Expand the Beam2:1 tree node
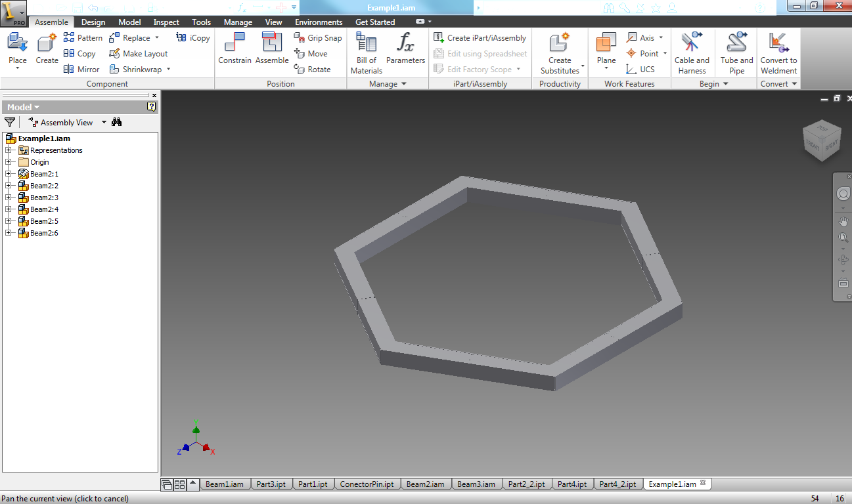852x504 pixels. point(8,174)
